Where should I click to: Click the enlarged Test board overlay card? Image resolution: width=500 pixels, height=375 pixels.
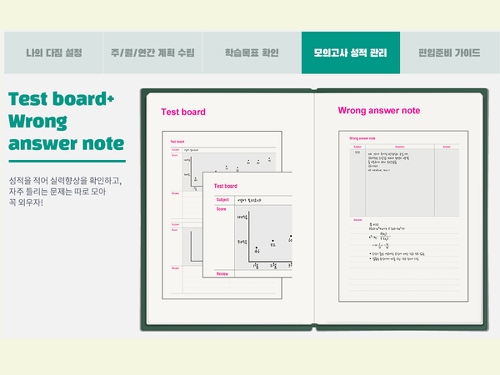pyautogui.click(x=247, y=225)
